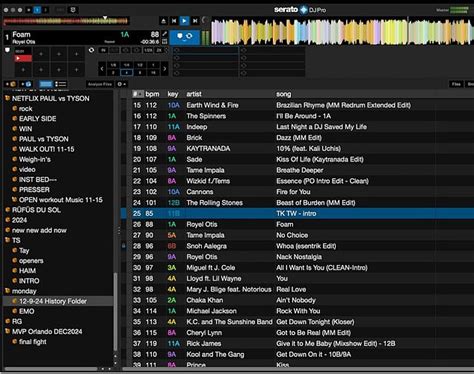Select layout button 1 in the top bar

click(x=37, y=10)
